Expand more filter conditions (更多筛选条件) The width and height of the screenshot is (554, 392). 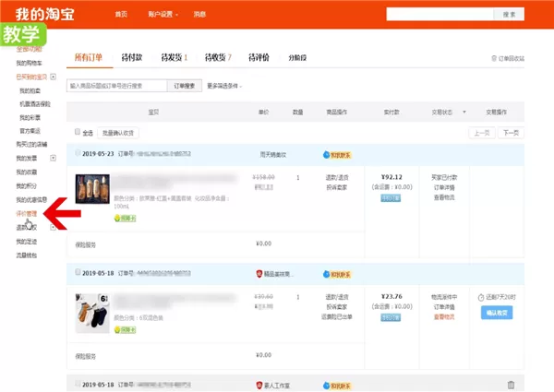(224, 86)
